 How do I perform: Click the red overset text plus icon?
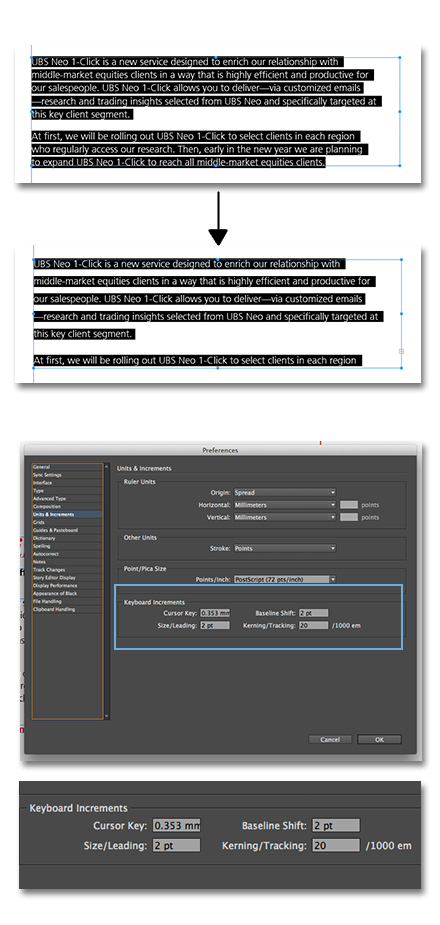(x=402, y=352)
